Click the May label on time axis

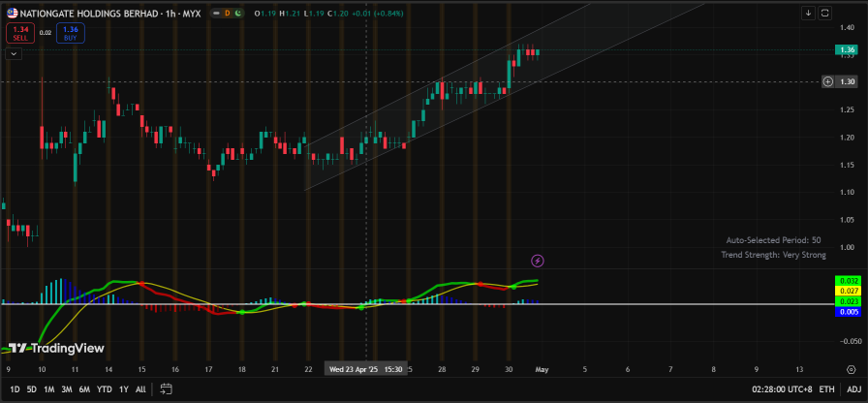[542, 369]
